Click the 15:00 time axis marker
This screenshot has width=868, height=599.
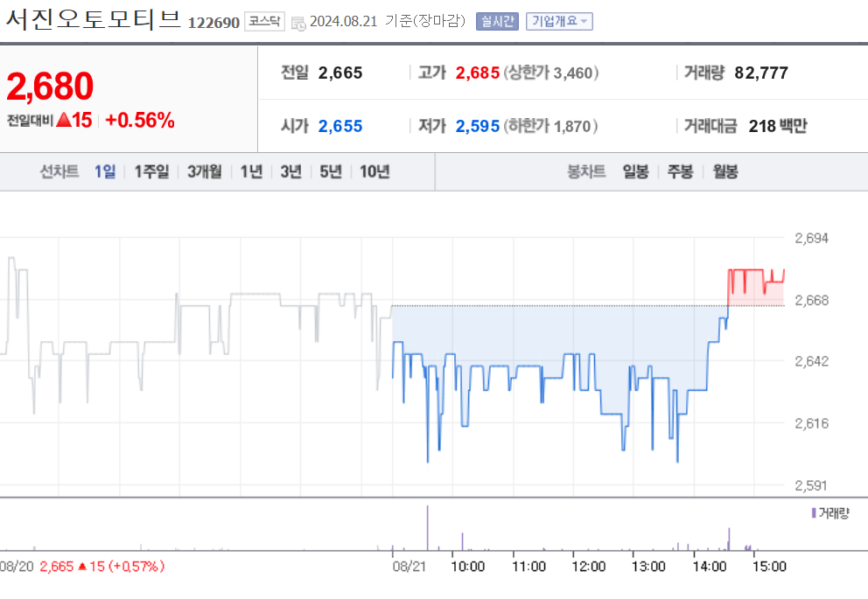pyautogui.click(x=769, y=567)
